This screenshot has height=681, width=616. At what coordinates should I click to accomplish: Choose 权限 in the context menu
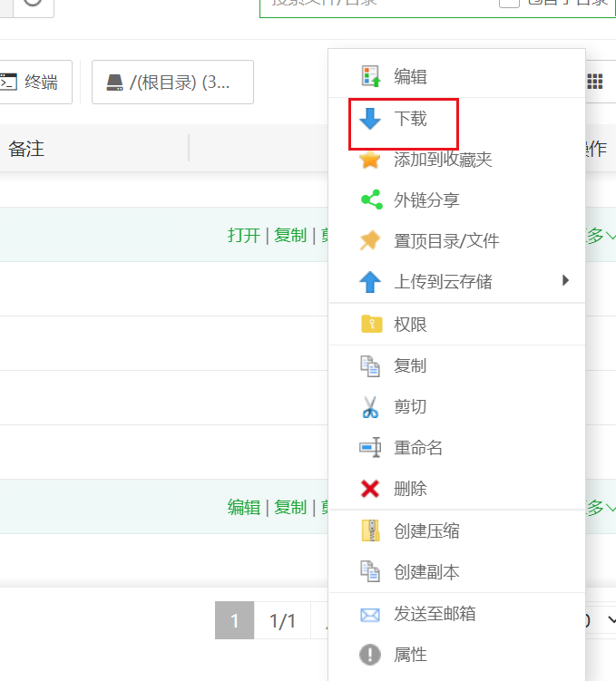click(410, 325)
